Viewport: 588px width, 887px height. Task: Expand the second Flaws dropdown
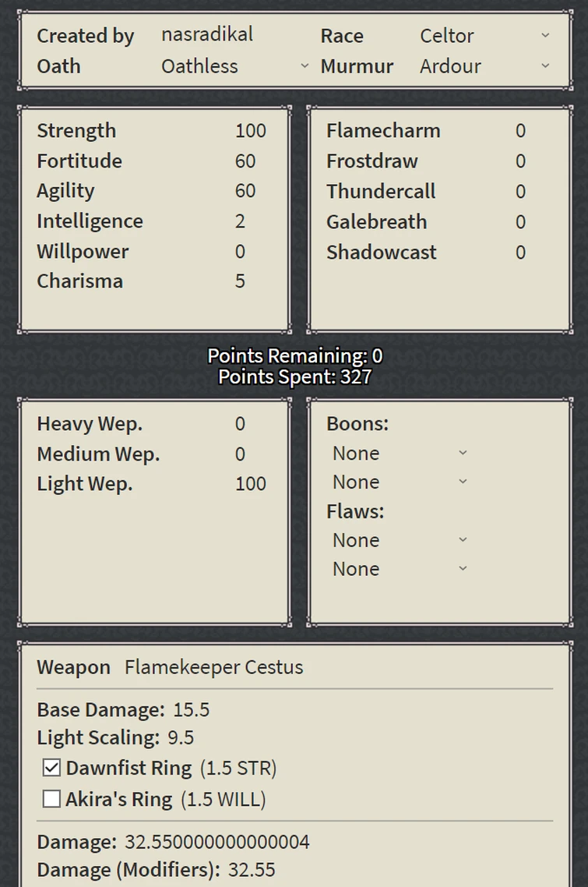coord(463,569)
